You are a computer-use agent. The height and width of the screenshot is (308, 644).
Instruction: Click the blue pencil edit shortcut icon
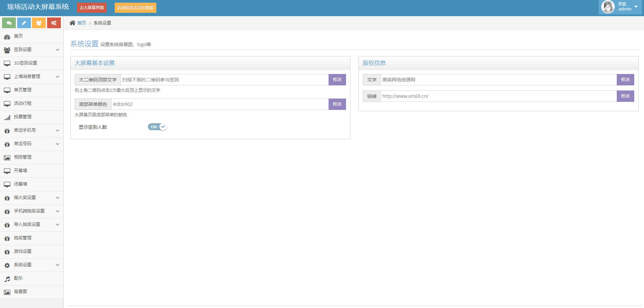click(24, 23)
